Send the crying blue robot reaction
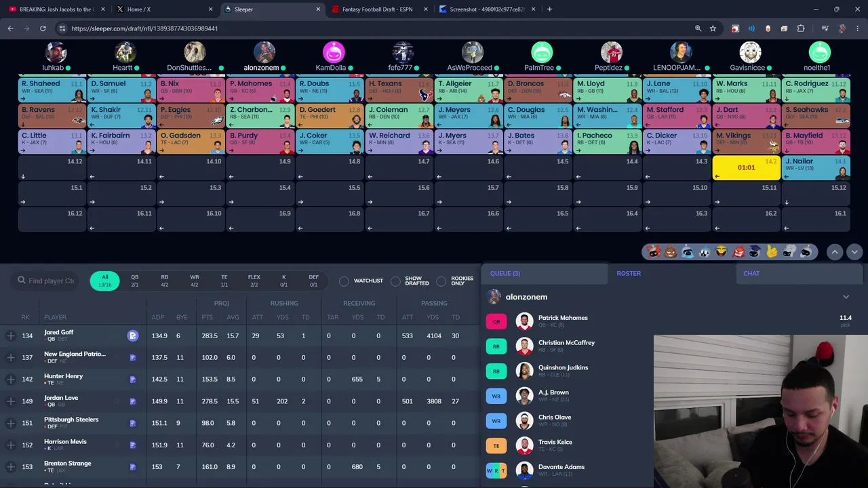 click(688, 251)
